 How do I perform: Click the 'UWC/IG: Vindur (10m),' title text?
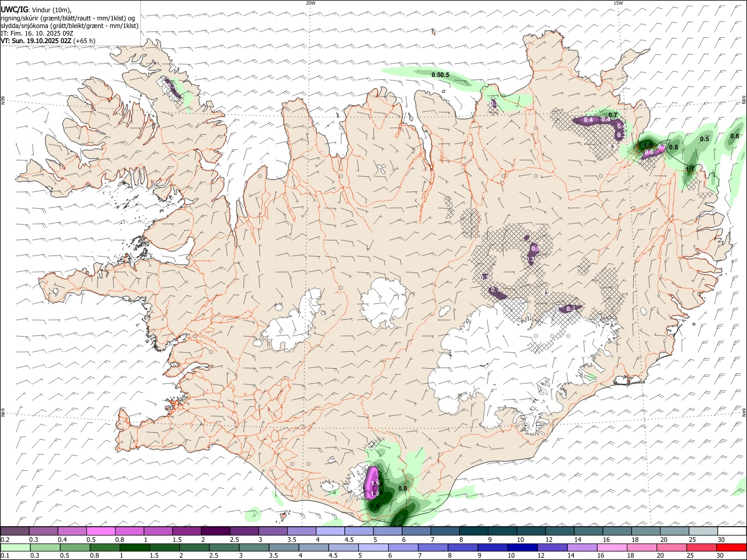pyautogui.click(x=36, y=9)
